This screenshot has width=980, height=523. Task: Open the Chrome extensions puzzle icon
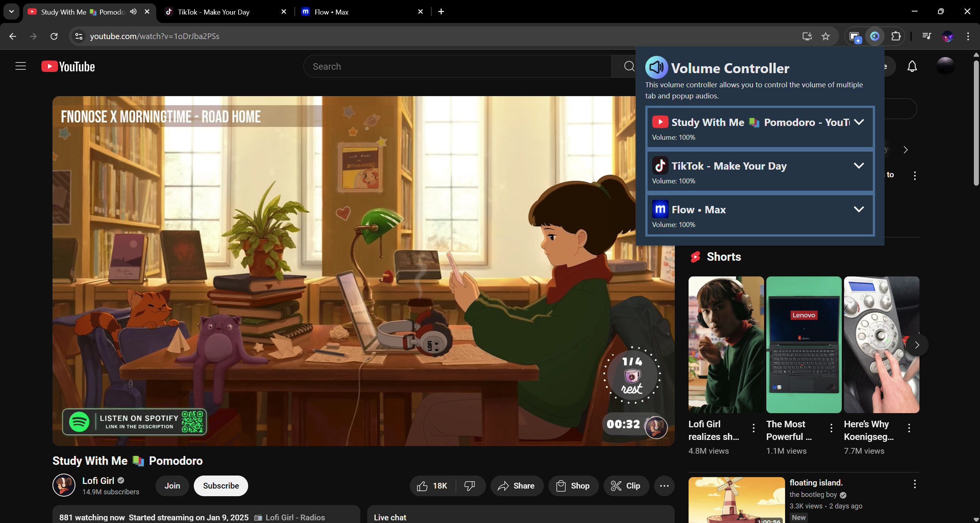tap(896, 36)
